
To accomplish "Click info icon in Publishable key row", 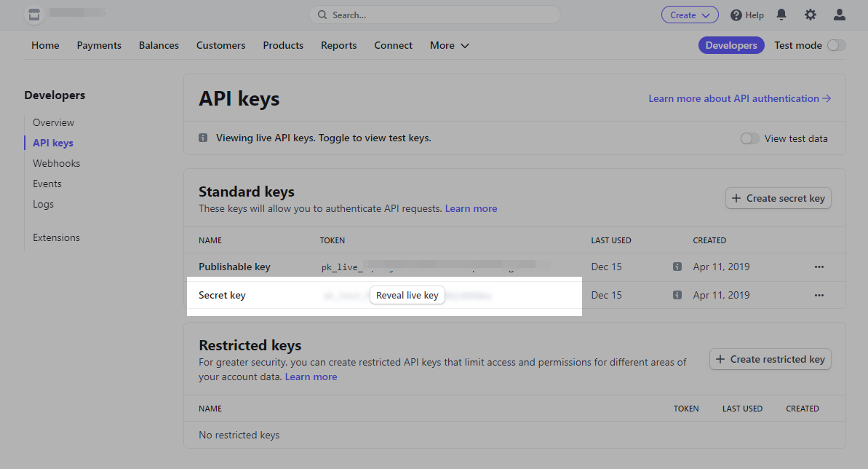I will [677, 267].
